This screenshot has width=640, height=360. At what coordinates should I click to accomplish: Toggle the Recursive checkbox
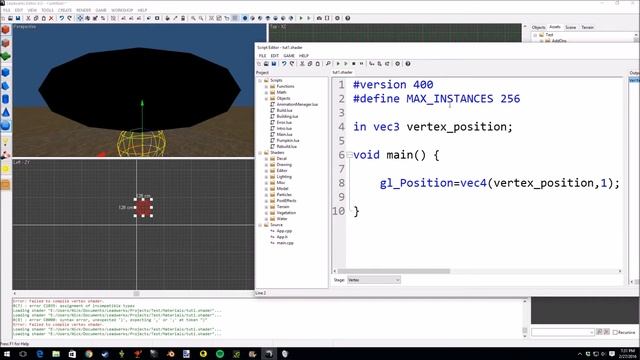coord(615,332)
